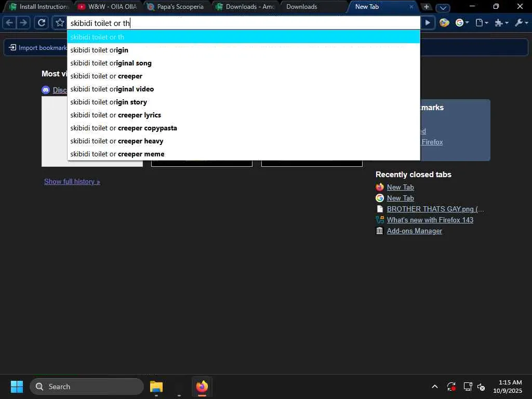Switch to the Install Instructions tab
This screenshot has width=532, height=399.
(38, 7)
